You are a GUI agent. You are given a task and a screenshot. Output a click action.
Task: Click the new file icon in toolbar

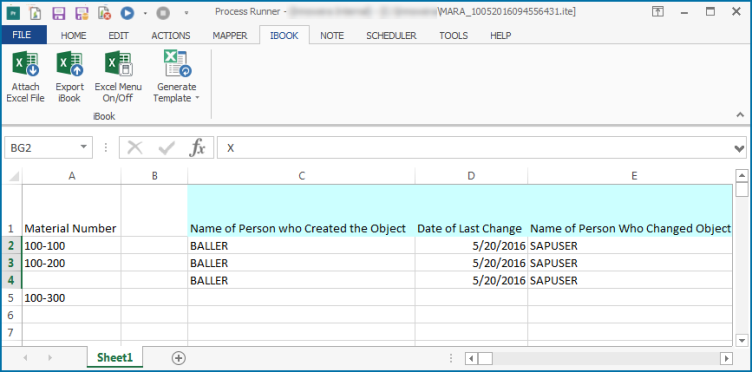coord(35,12)
